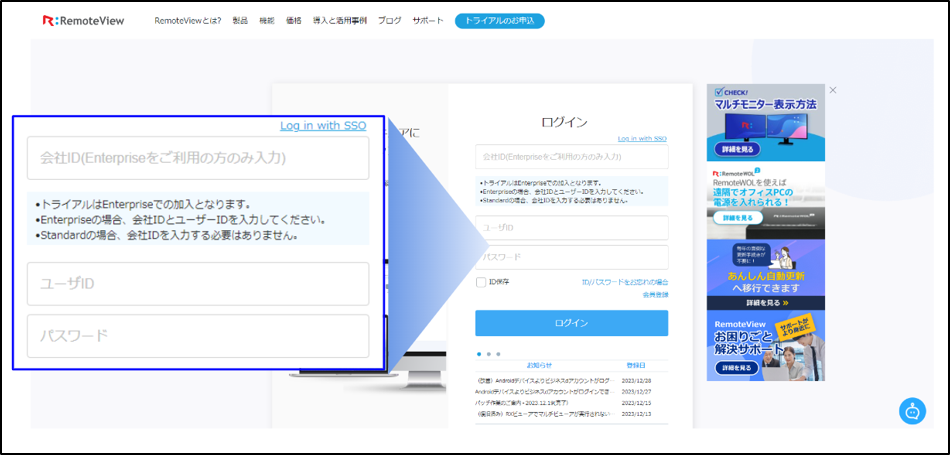Open ID/パスワードをお忘れの場合 link
The height and width of the screenshot is (455, 950).
point(625,282)
